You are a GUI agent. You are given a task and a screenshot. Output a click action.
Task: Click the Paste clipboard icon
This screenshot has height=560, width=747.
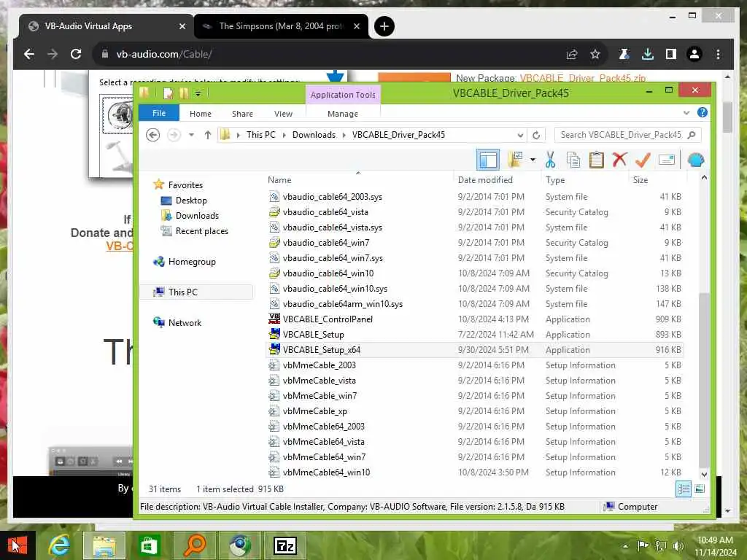point(596,160)
